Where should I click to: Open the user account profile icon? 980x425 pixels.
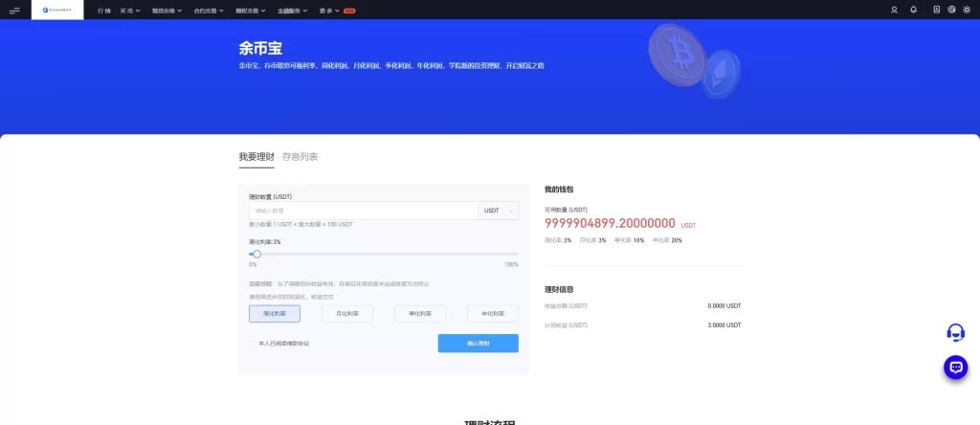point(895,10)
